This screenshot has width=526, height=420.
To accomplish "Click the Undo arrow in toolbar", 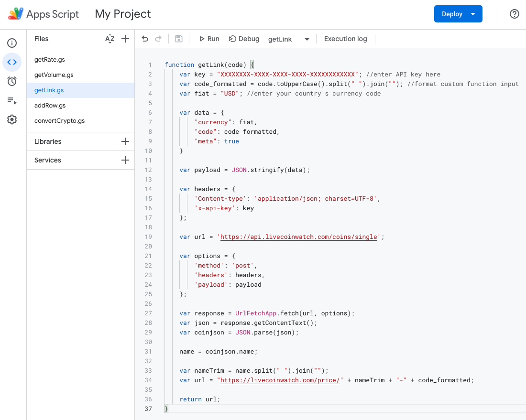I will click(145, 39).
